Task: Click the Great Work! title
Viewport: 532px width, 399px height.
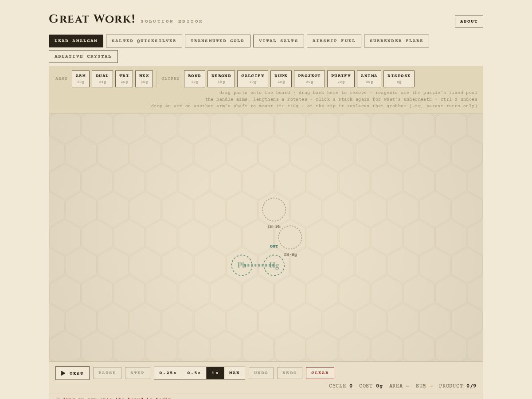Action: tap(92, 19)
